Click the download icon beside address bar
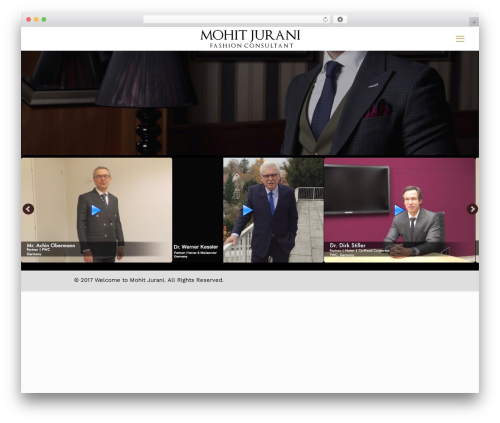This screenshot has height=423, width=500. [340, 19]
